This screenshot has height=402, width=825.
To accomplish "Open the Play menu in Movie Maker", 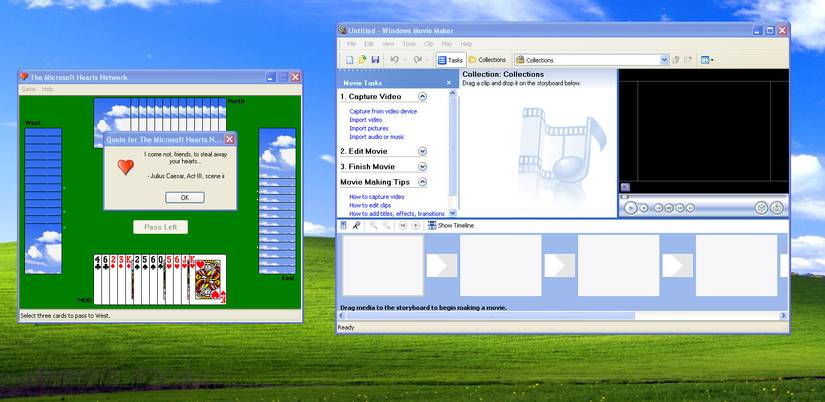I will click(x=447, y=44).
